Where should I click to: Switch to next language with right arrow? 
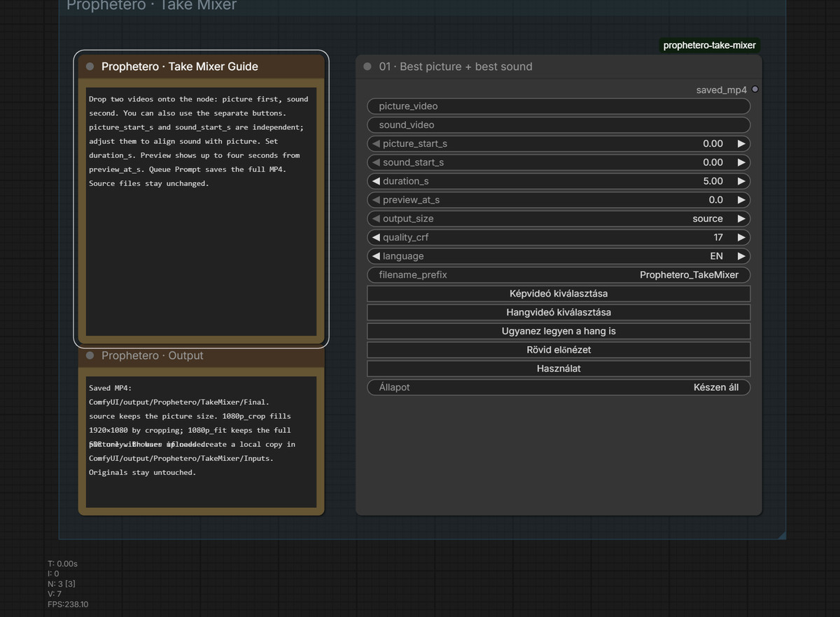click(x=741, y=256)
